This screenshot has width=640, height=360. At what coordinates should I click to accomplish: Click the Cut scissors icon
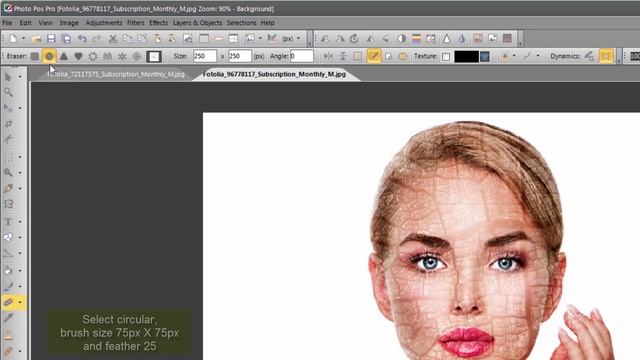click(x=113, y=39)
